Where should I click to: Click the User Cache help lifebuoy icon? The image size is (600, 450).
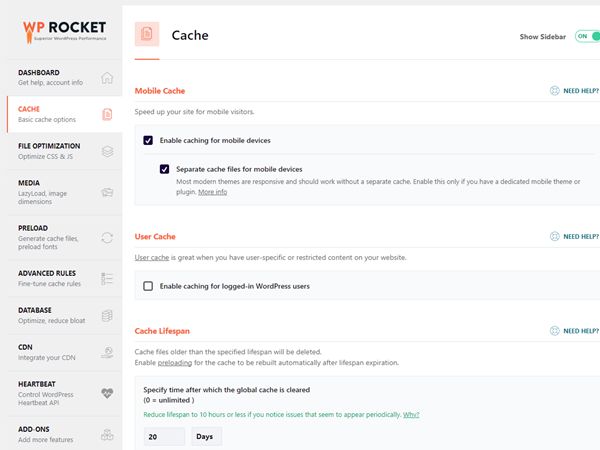[x=554, y=236]
